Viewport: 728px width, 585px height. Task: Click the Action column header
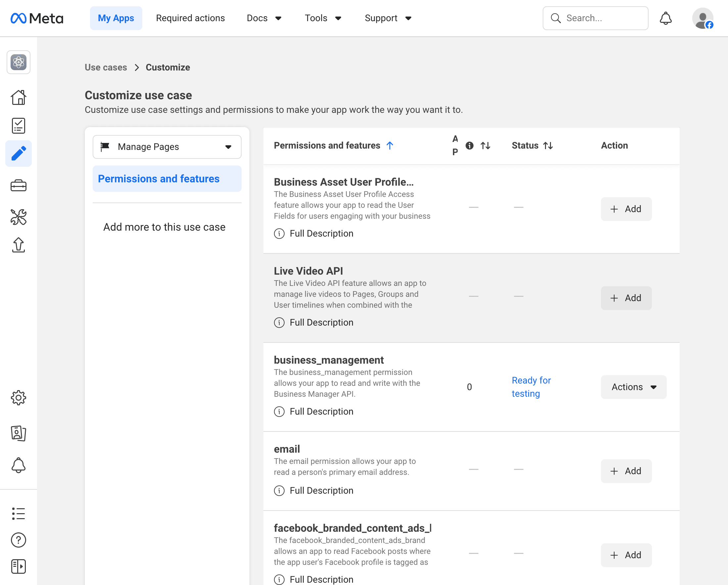(x=614, y=146)
